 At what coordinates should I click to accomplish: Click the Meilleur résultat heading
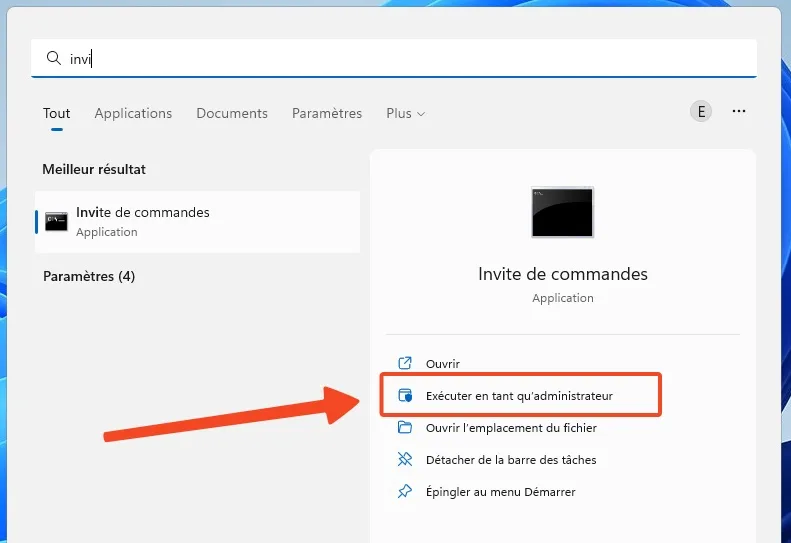(94, 169)
